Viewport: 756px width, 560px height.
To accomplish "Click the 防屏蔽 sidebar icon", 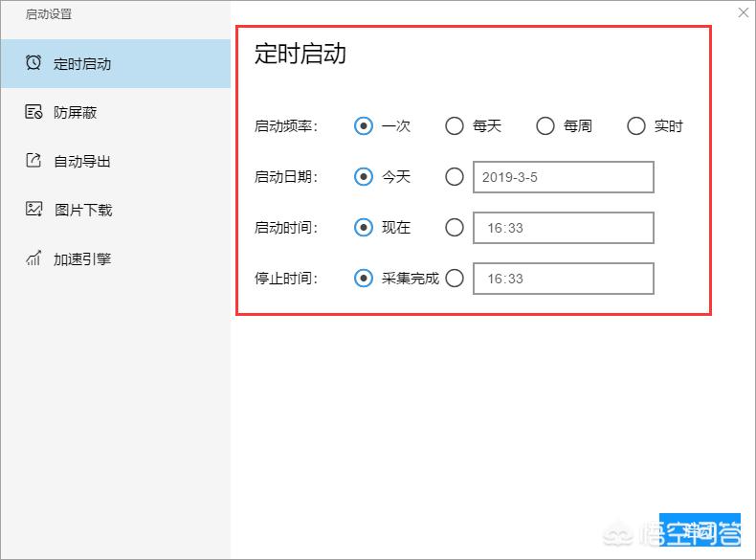I will pos(33,112).
